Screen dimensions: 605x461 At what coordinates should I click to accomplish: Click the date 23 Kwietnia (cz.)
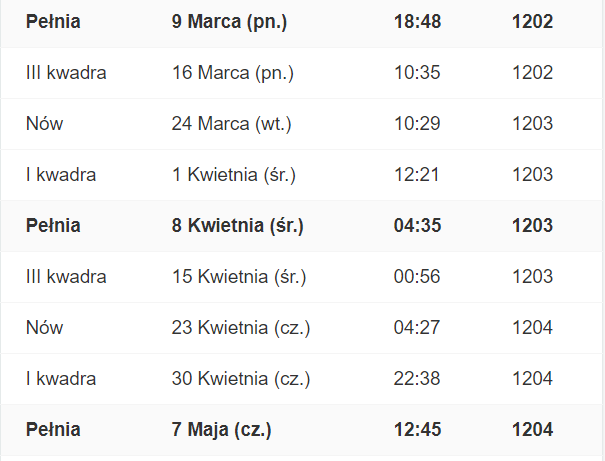point(241,328)
